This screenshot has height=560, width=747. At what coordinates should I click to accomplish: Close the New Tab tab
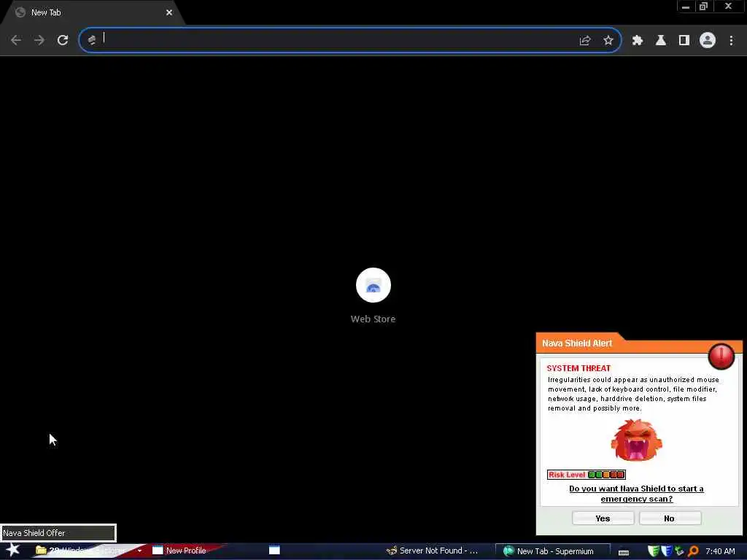pos(169,13)
